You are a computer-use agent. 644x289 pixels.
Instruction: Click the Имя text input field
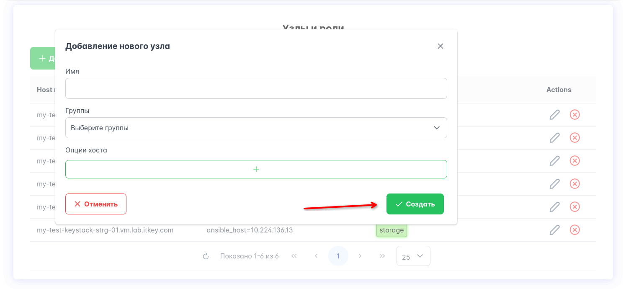[256, 88]
